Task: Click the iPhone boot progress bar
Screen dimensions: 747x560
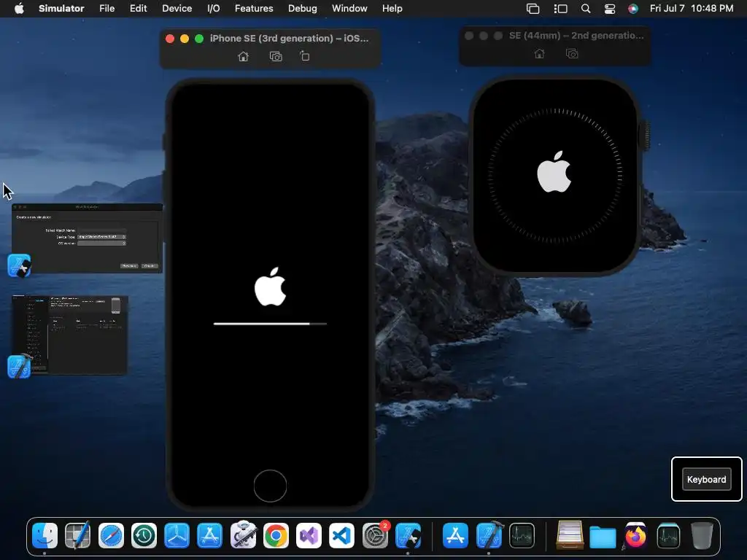Action: tap(270, 324)
